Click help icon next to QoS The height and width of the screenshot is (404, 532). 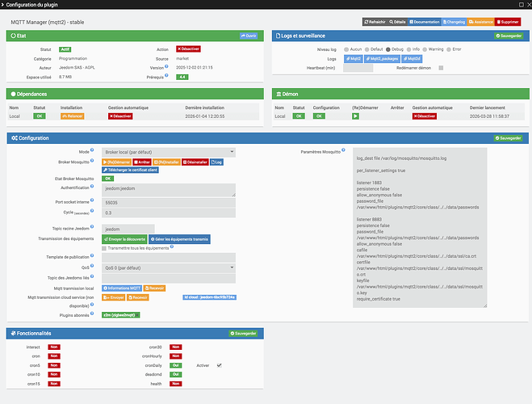pos(92,266)
